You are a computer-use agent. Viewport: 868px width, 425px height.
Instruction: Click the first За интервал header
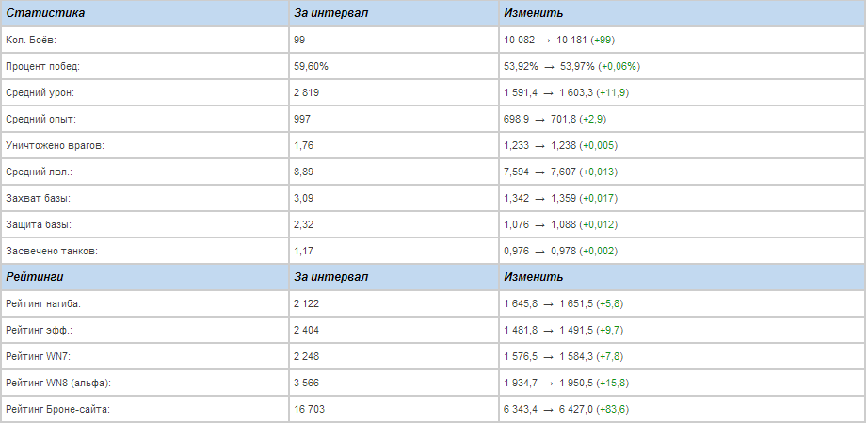(x=330, y=14)
